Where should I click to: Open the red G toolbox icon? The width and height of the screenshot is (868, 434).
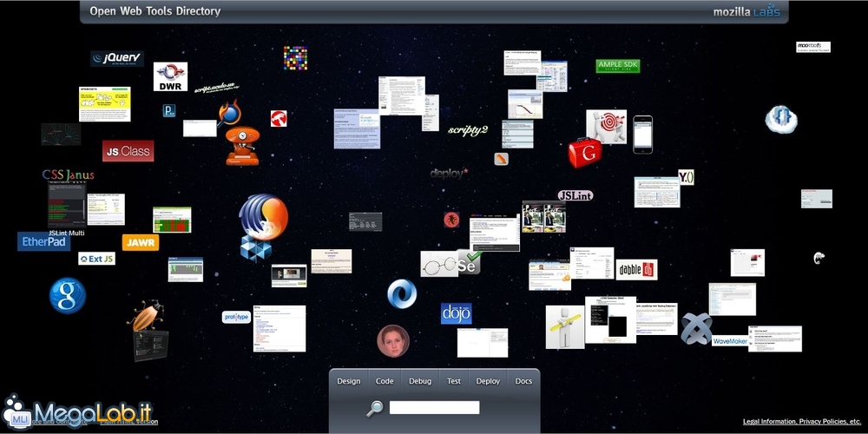584,153
